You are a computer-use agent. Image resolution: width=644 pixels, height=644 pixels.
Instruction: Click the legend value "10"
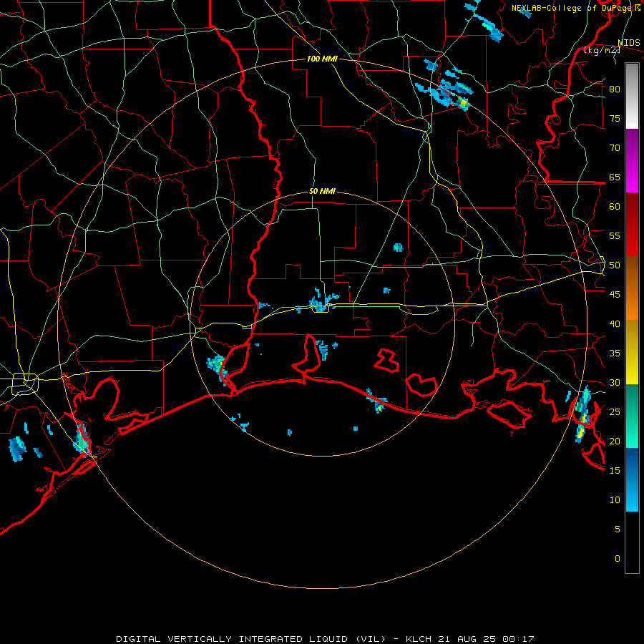[x=615, y=500]
